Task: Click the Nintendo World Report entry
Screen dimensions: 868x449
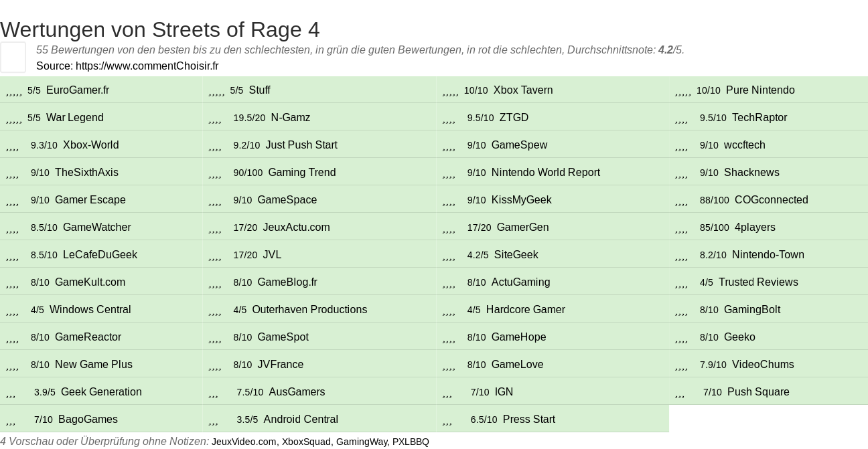Action: click(x=546, y=172)
